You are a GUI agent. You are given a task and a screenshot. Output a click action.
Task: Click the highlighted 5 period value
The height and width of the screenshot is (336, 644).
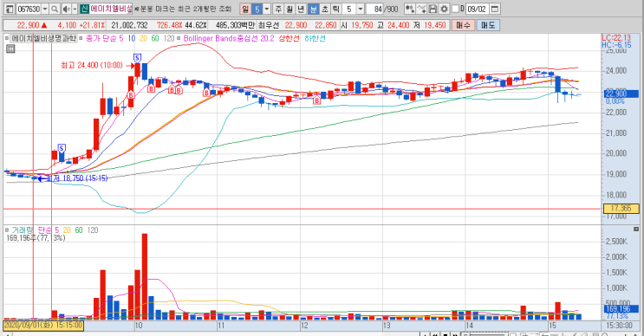tap(257, 9)
